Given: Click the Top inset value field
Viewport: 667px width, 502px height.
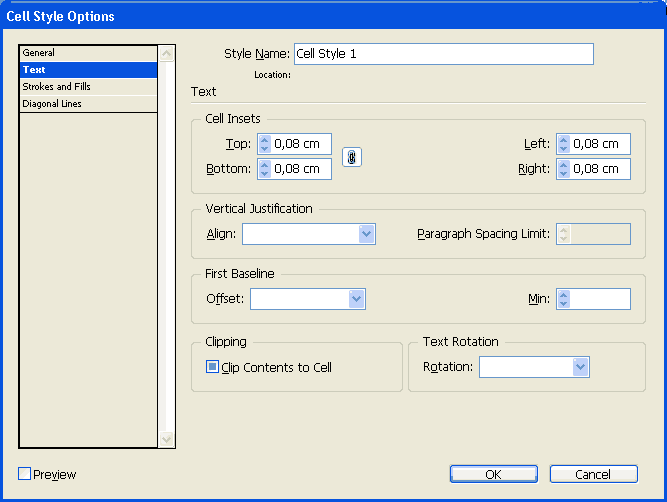Looking at the screenshot, I should coord(301,144).
